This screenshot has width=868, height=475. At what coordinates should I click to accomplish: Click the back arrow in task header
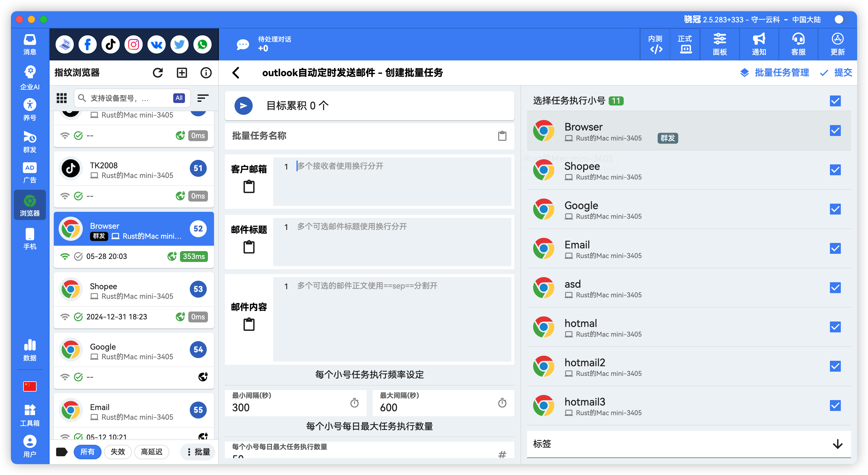point(236,73)
